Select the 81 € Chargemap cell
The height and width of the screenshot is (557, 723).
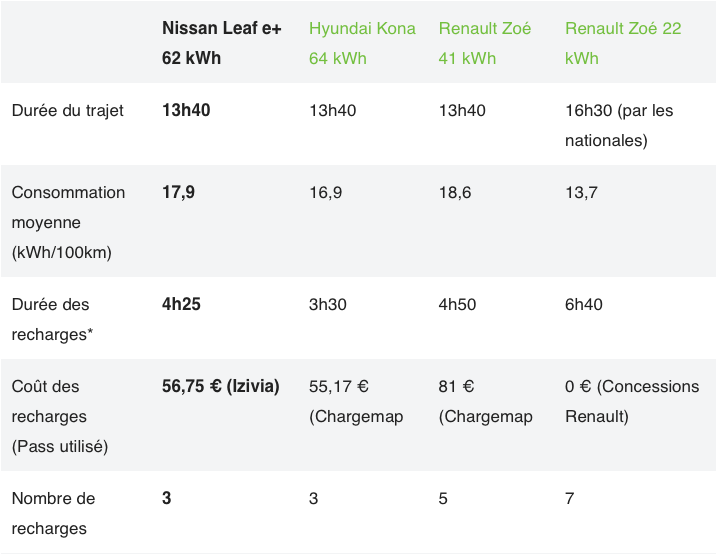(x=486, y=401)
